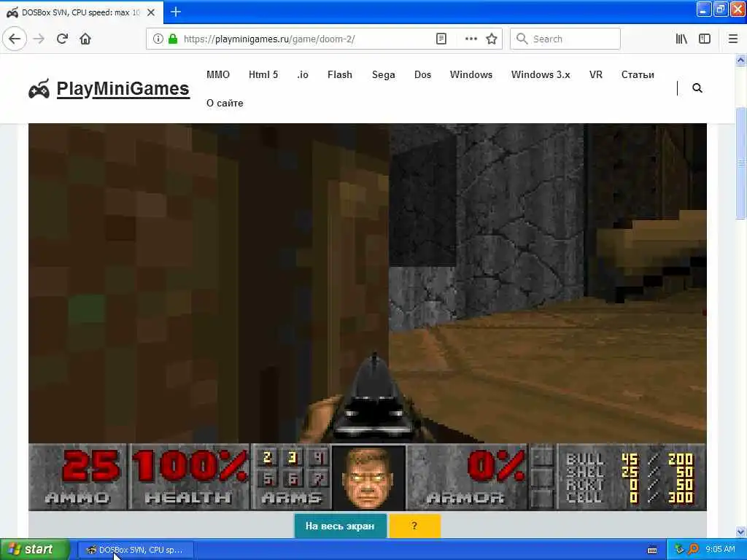
Task: Click the keyboard icon in taskbar
Action: (652, 550)
